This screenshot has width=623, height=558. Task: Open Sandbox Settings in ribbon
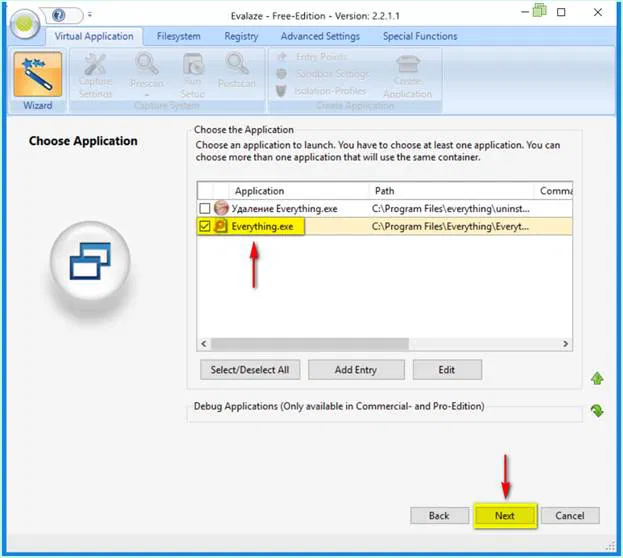coord(323,74)
